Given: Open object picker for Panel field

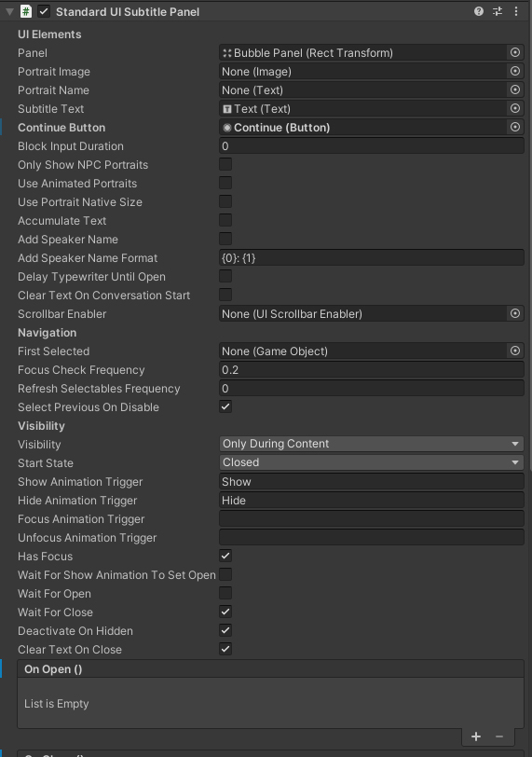Looking at the screenshot, I should (515, 52).
